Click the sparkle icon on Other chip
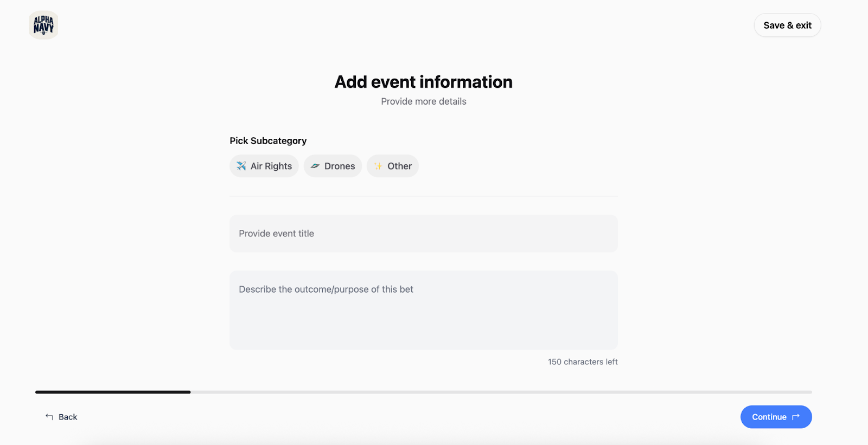Viewport: 868px width, 445px height. (378, 166)
